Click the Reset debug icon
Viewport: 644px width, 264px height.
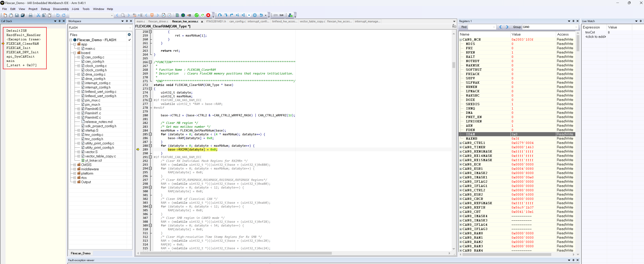click(261, 15)
